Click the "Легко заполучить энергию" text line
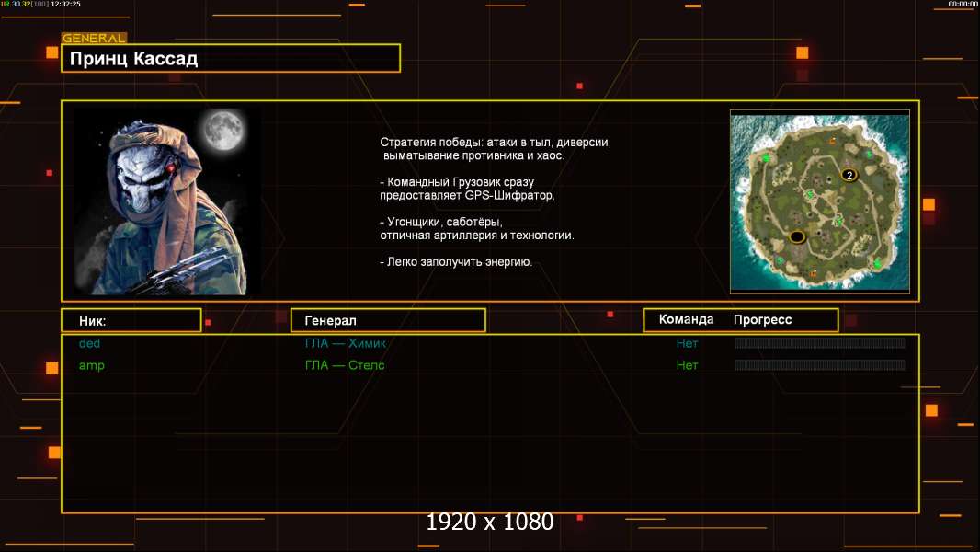The image size is (980, 552). click(x=456, y=262)
